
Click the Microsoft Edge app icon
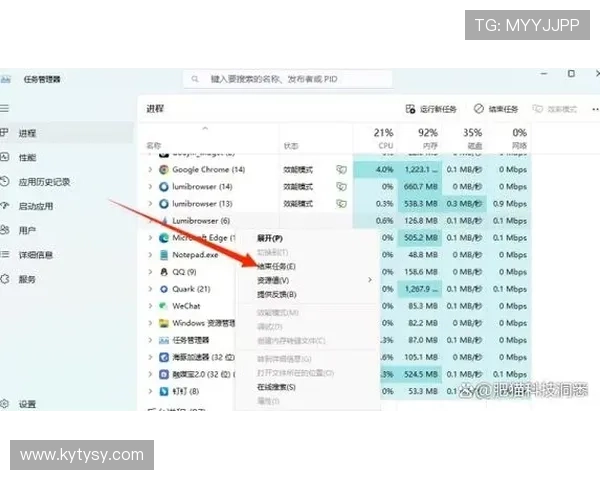coord(164,238)
